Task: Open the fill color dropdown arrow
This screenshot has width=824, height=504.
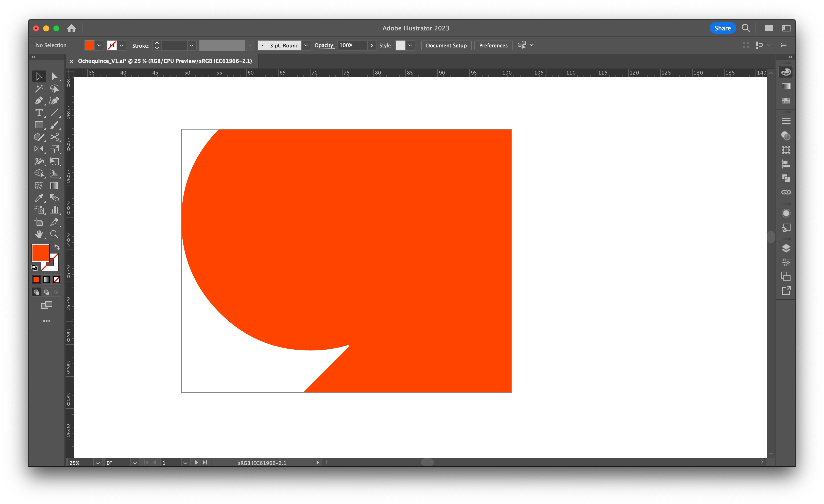Action: (x=99, y=45)
